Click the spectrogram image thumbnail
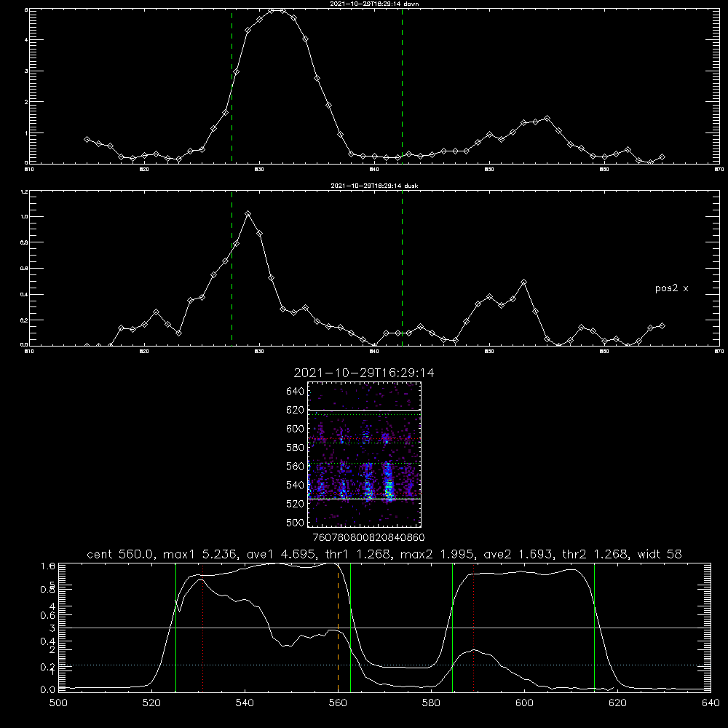 (x=365, y=454)
